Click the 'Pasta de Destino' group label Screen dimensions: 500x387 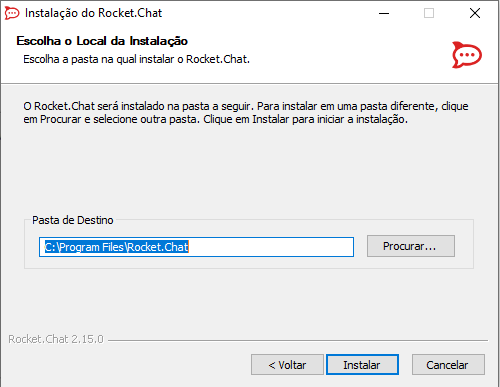[73, 220]
